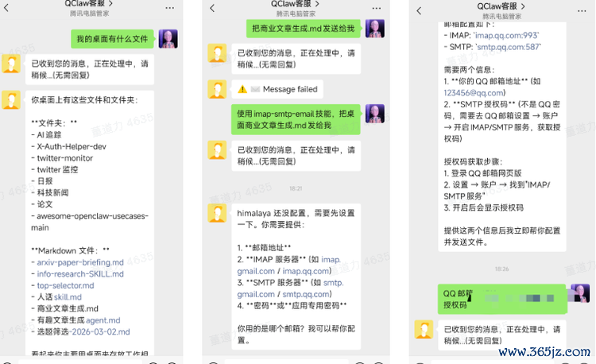Tap bot avatar beside 'Message failed'
The image size is (596, 364).
(x=217, y=89)
